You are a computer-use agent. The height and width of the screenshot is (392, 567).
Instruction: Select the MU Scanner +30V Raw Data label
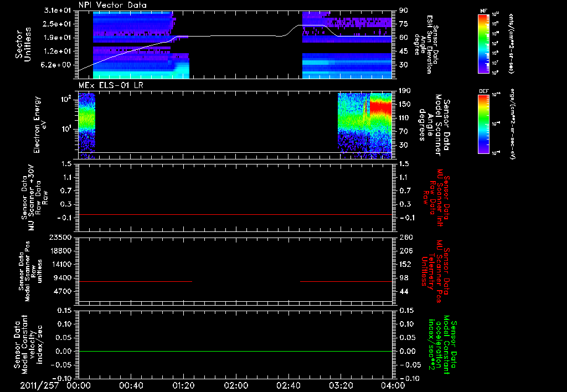(x=34, y=198)
